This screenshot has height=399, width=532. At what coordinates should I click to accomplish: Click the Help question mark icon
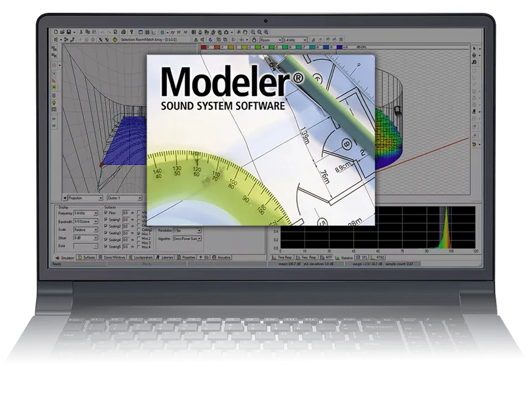131,32
